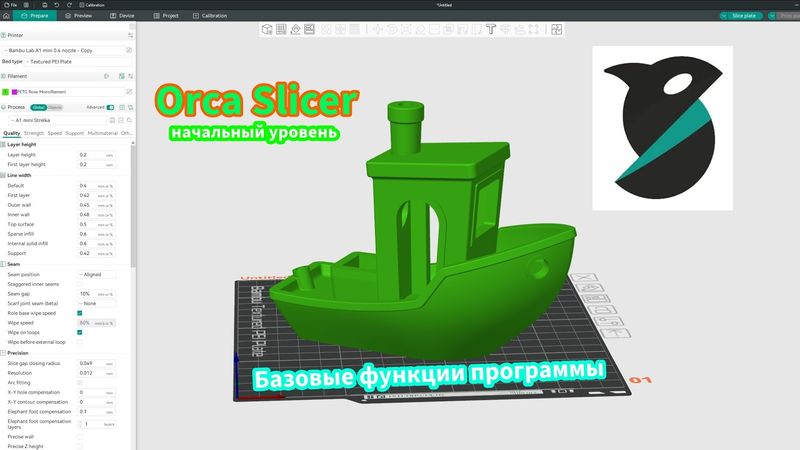Click the Slice plate button
This screenshot has width=800, height=450.
[x=744, y=16]
